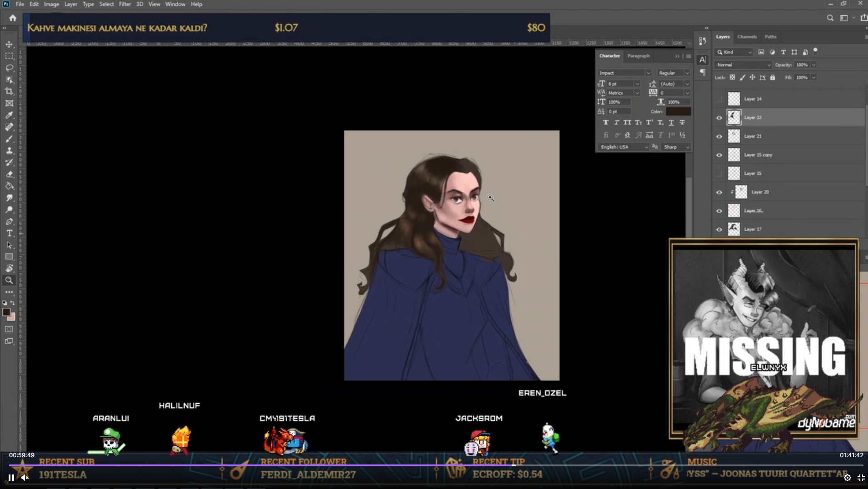Select the Pen tool
The image size is (868, 489).
tap(9, 221)
